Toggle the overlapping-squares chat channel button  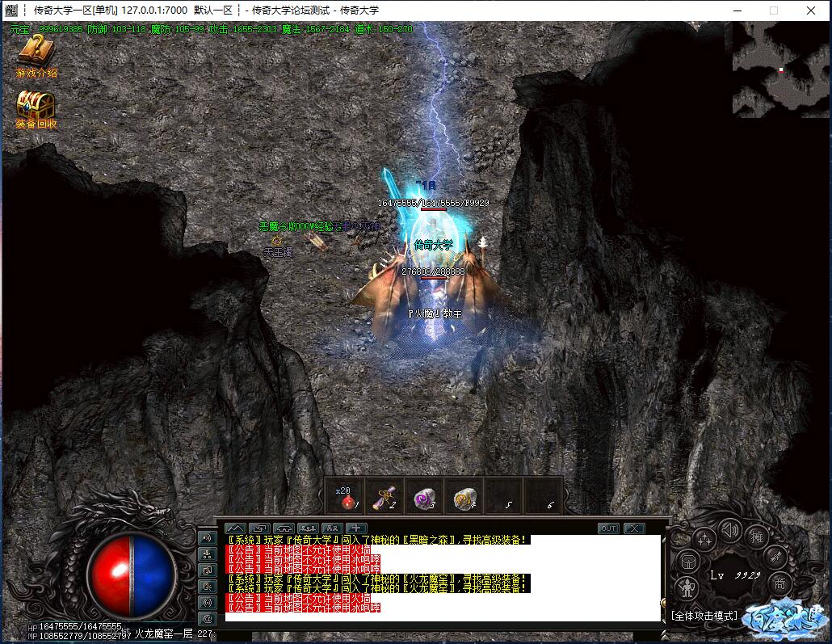pos(207,570)
